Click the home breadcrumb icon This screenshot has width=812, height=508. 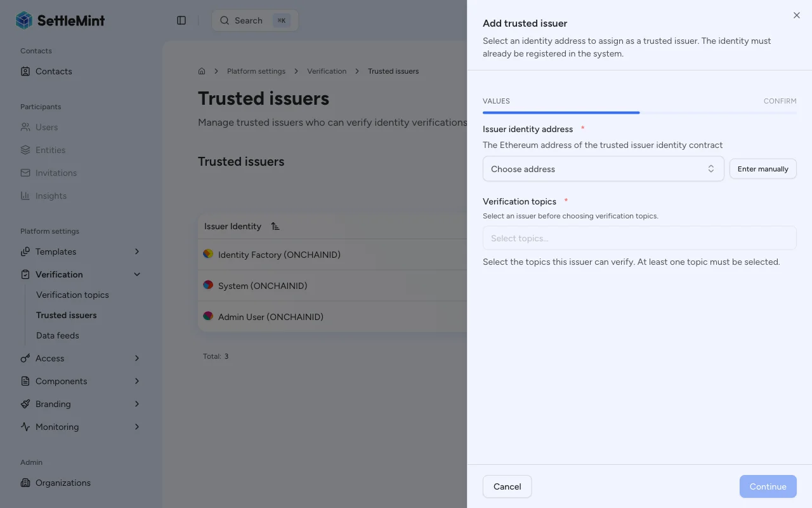pyautogui.click(x=202, y=71)
